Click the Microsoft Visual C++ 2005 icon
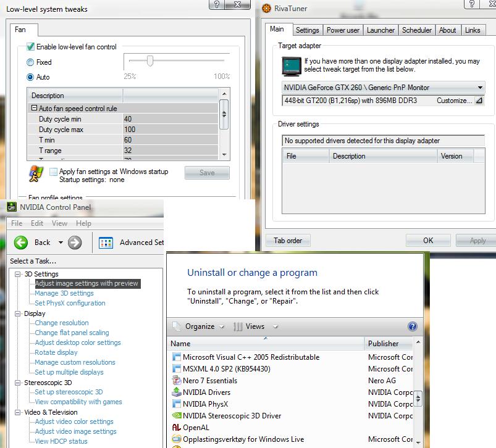496x448 pixels. (176, 357)
